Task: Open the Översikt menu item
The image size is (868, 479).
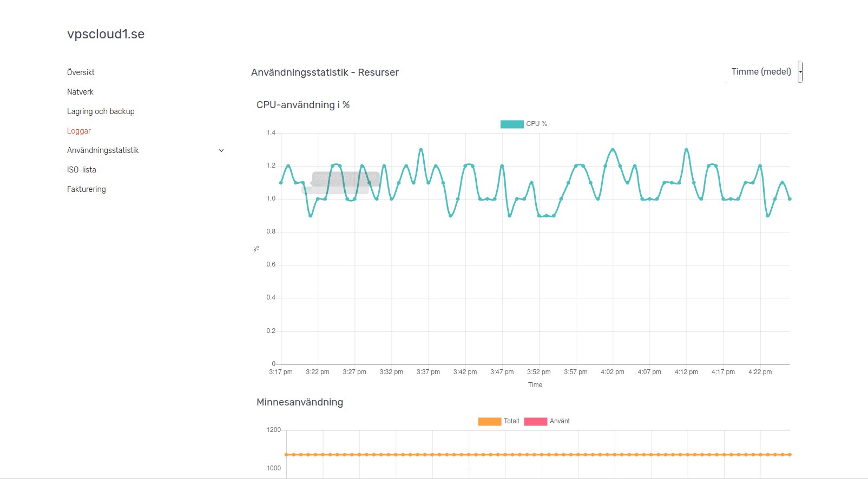Action: 81,72
